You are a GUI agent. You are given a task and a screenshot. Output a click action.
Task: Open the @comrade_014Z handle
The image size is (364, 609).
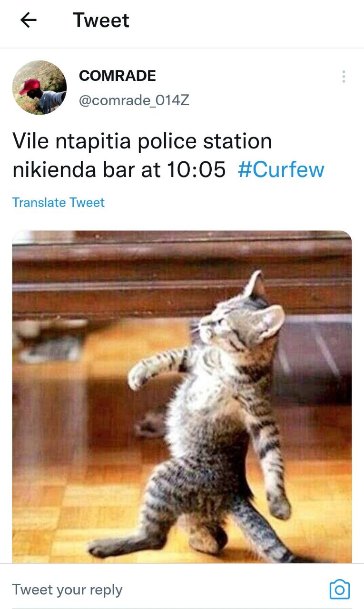point(134,100)
